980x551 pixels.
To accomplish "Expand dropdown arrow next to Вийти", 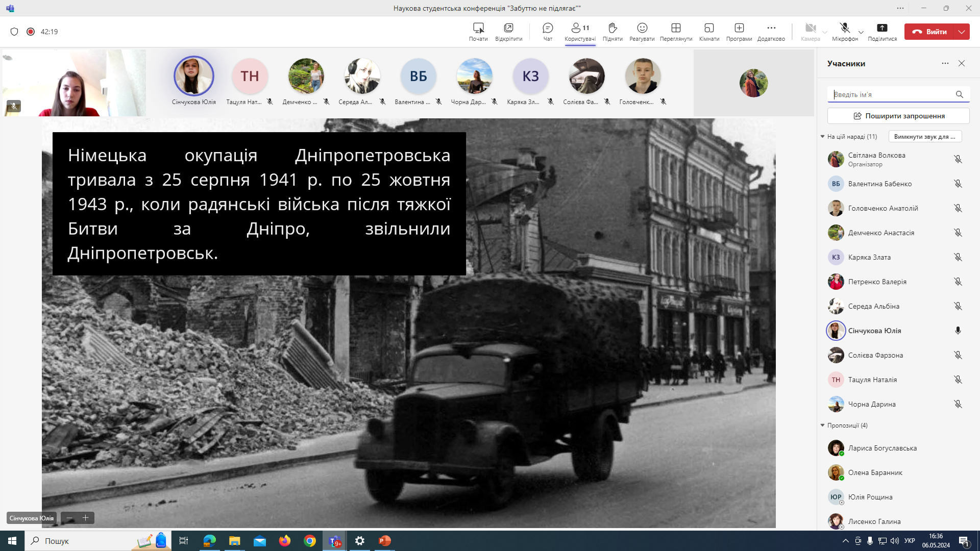I will 962,32.
